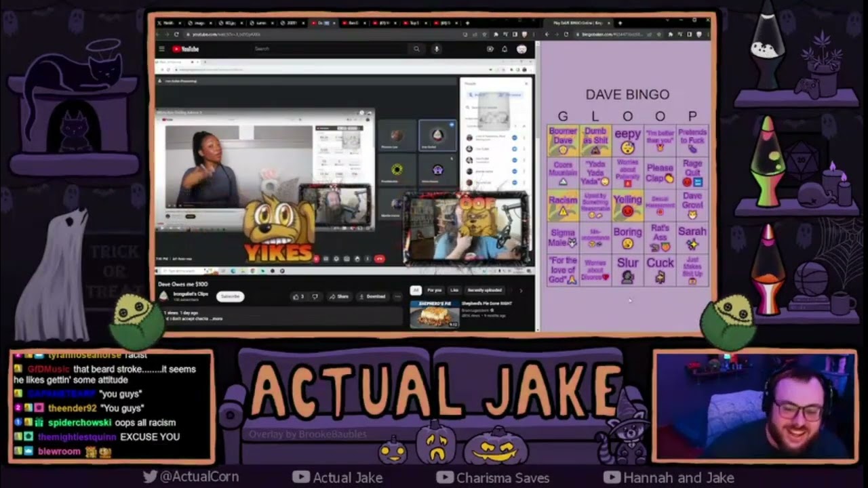Start voice search with the microphone icon
This screenshot has width=868, height=488.
[436, 49]
